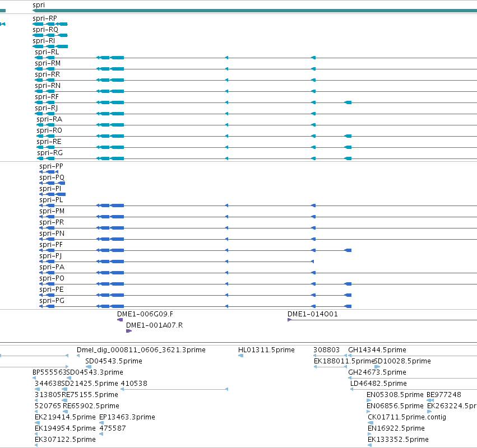Screen dimensions: 477x448
Task: Select the EN06856.5prime EST label
Action: 395,407
